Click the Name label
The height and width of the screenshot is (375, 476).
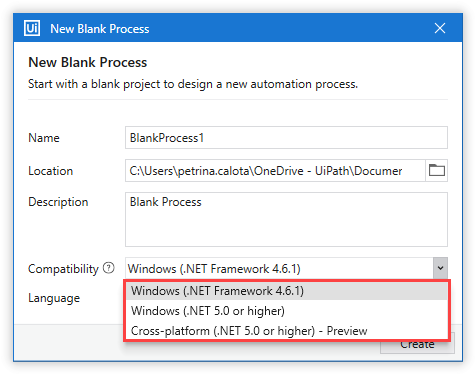coord(44,138)
